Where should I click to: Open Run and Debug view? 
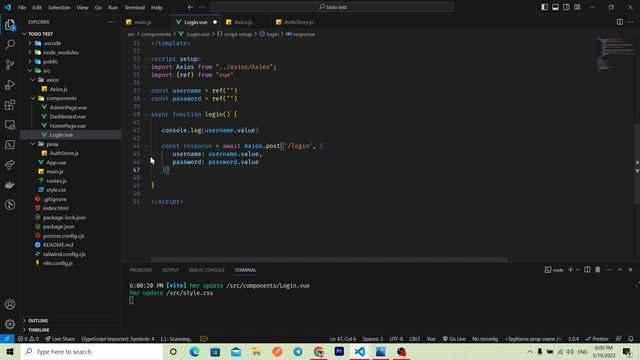coord(10,84)
